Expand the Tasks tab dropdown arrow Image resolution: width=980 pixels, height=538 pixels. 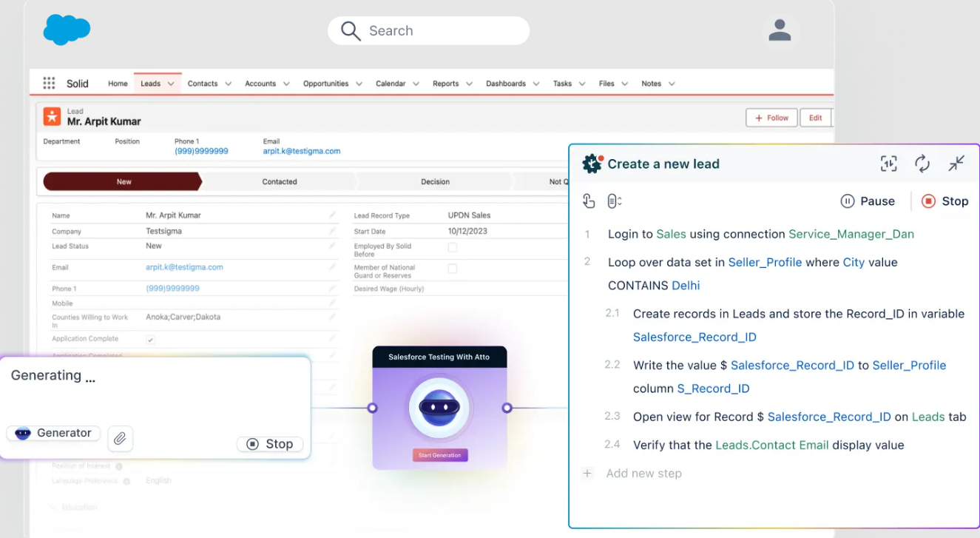(582, 84)
